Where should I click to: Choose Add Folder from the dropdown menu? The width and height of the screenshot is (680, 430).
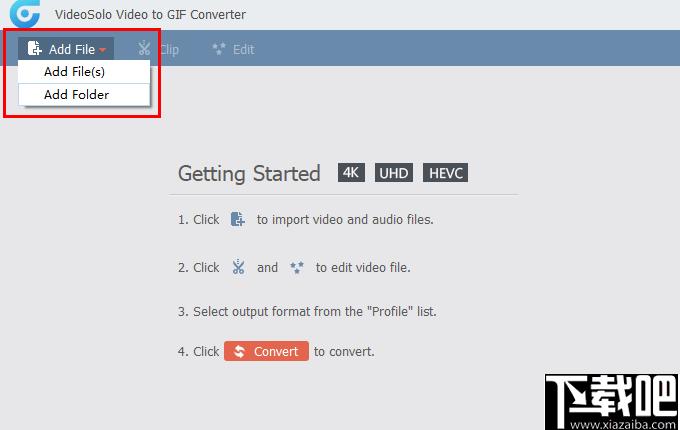pos(84,94)
